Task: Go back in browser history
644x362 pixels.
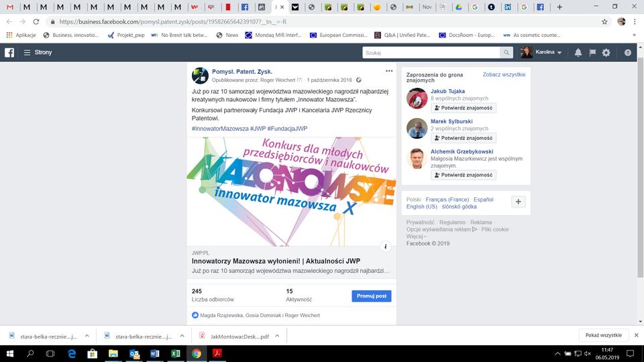Action: point(9,21)
